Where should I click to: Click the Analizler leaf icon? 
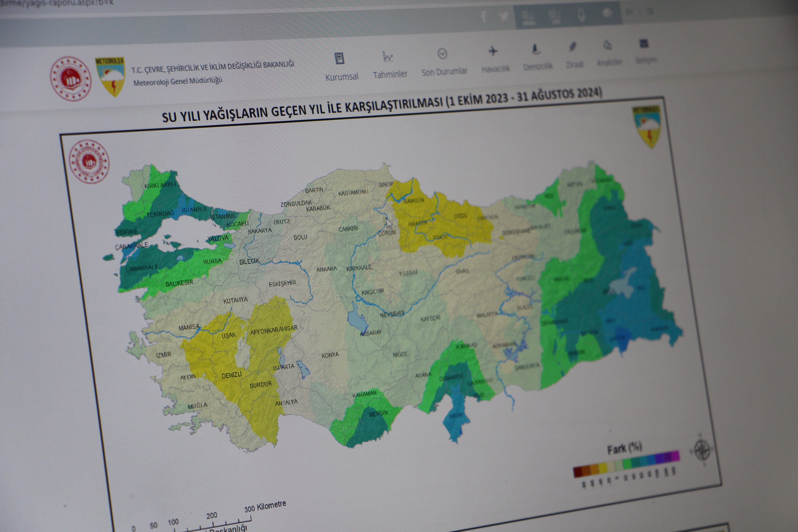click(607, 45)
